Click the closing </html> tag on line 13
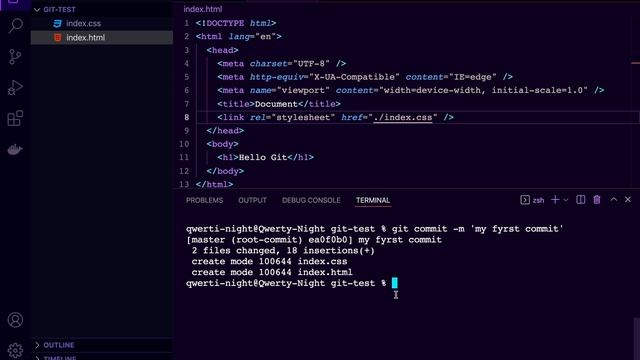The width and height of the screenshot is (640, 360). [214, 184]
